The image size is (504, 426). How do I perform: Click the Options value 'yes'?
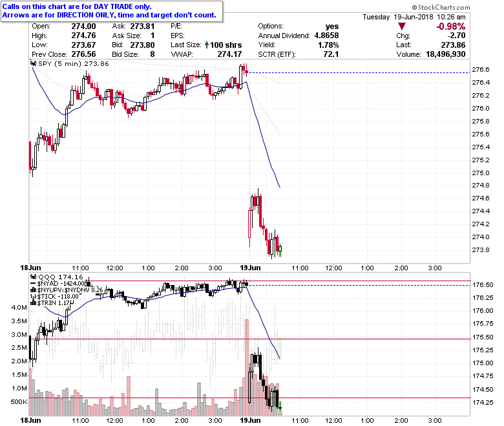pyautogui.click(x=331, y=27)
